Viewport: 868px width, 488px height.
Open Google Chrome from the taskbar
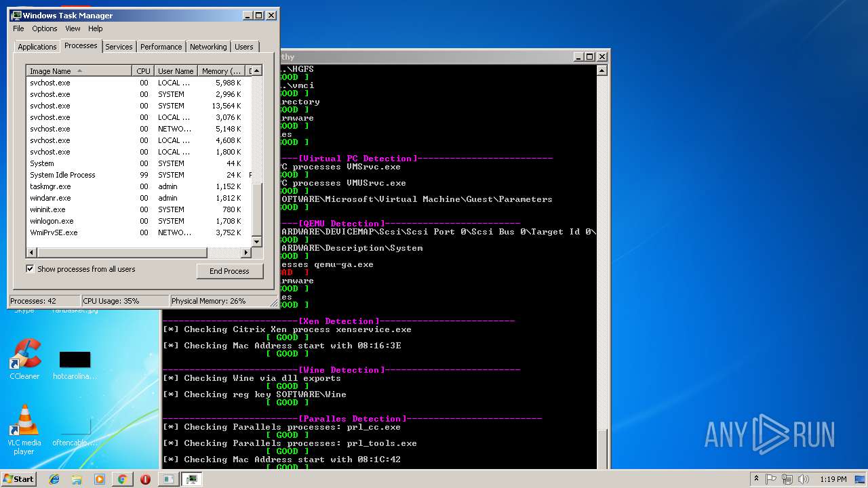click(122, 479)
